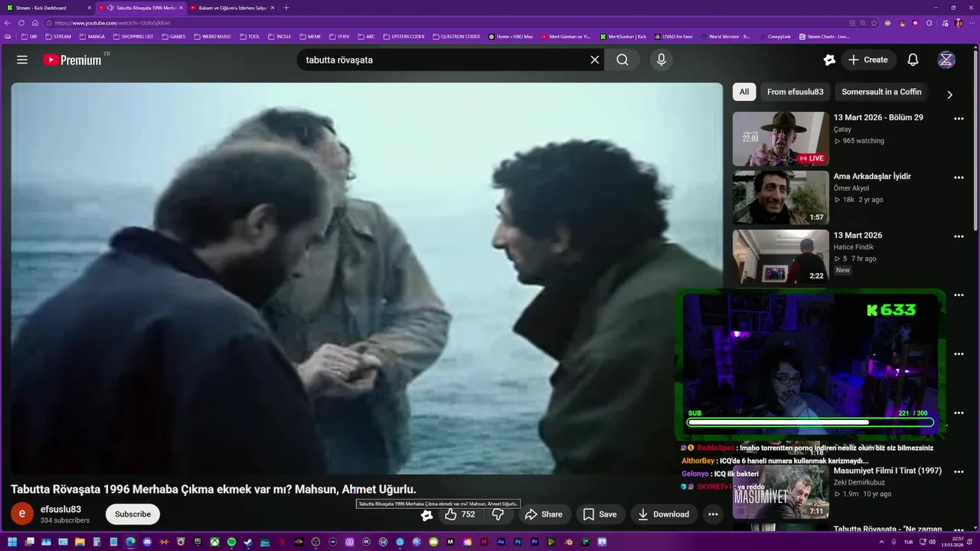
Task: Open the GAMES bookmarks folder
Action: [x=173, y=36]
